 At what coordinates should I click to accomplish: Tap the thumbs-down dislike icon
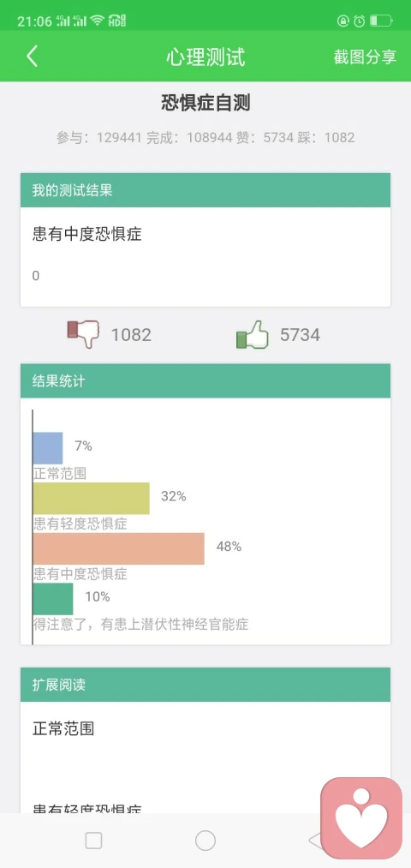(83, 334)
